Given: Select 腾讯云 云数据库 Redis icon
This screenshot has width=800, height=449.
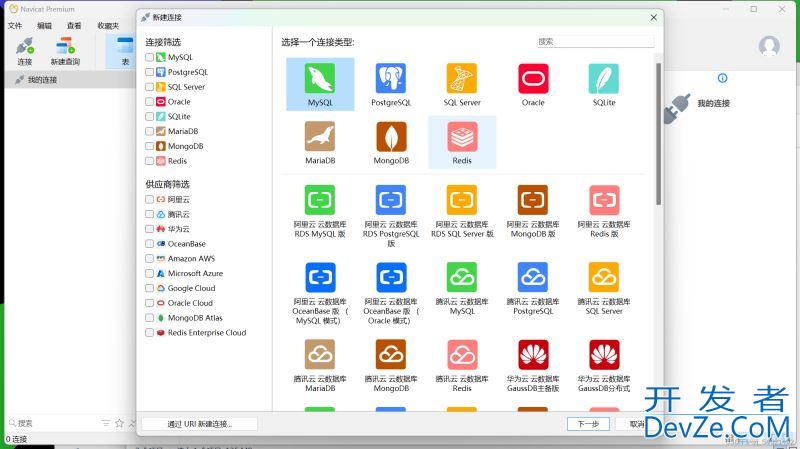Looking at the screenshot, I should point(462,355).
